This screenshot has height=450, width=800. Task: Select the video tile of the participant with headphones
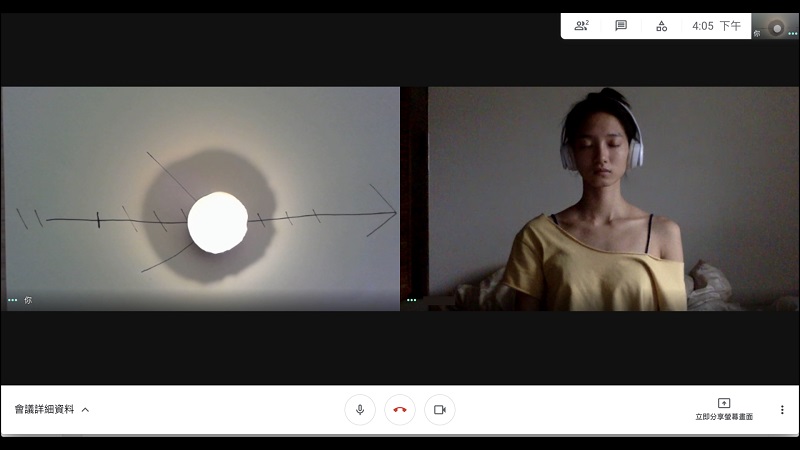coord(600,198)
